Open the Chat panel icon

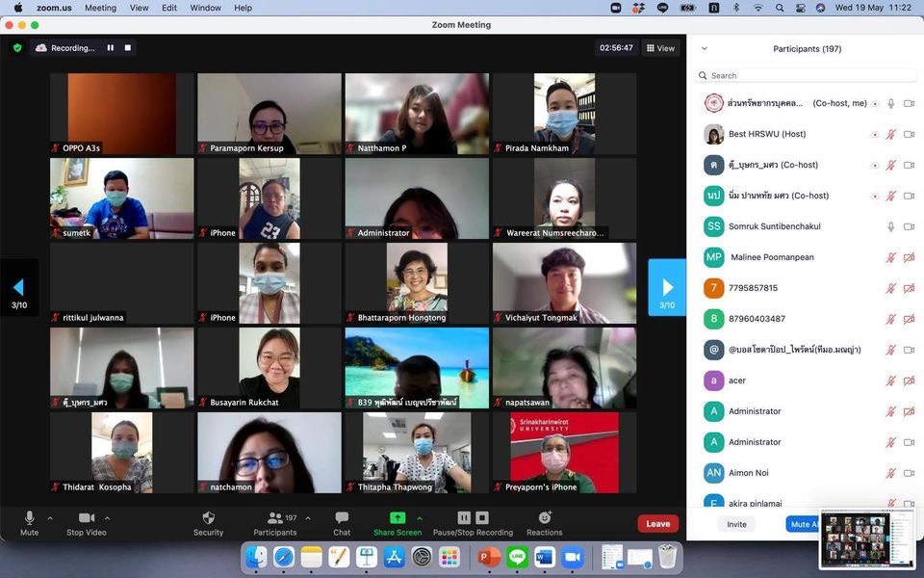coord(342,518)
